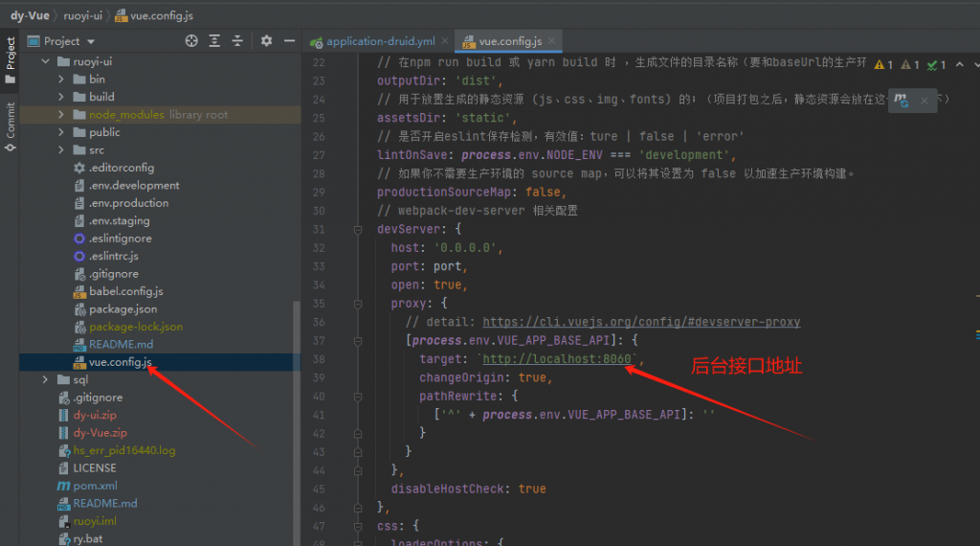
Task: Expand the node_modules folder
Action: [60, 115]
